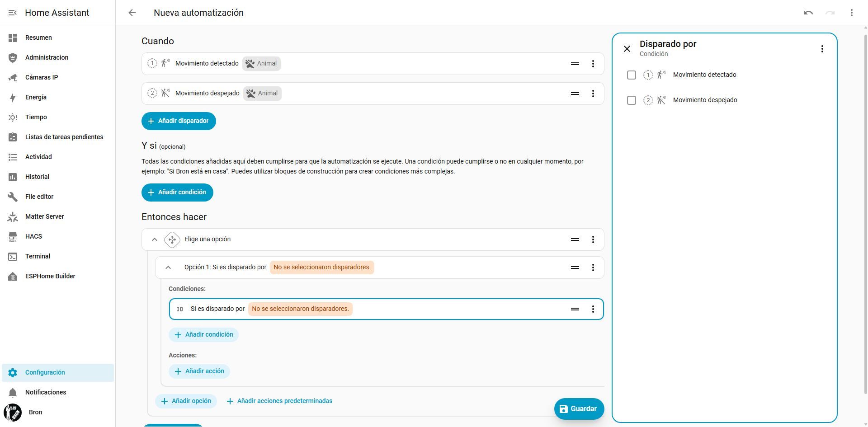Click the drag handle of the Movimiento detectado trigger
868x427 pixels.
click(x=575, y=64)
